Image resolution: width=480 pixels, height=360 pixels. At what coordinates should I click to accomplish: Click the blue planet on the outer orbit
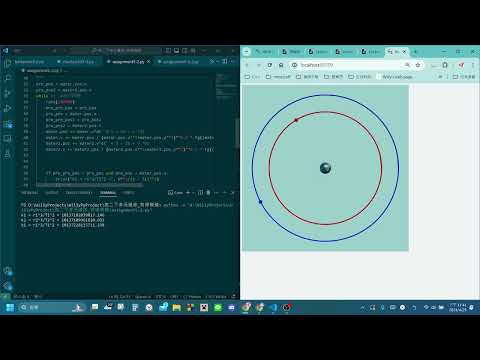tap(260, 202)
